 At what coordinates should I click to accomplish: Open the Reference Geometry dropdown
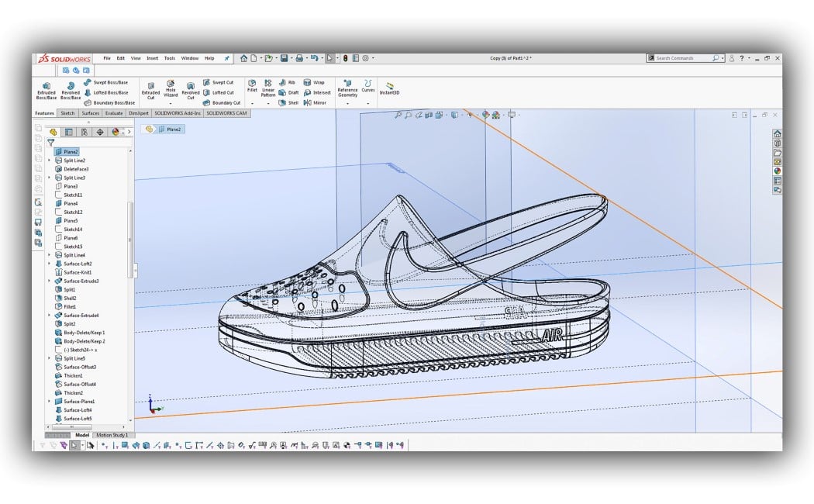tap(347, 102)
